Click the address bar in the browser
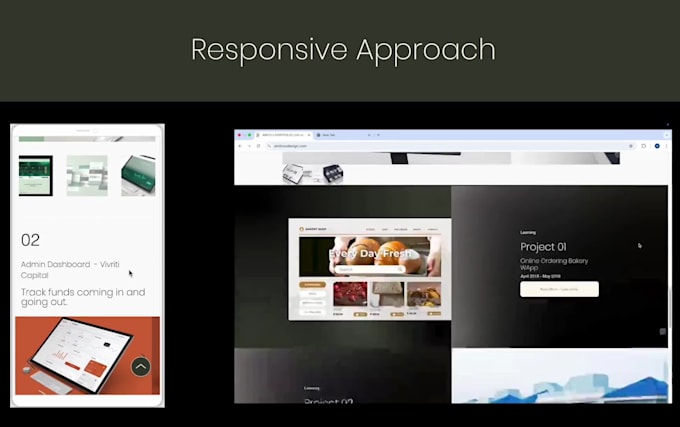Viewport: 680px width, 427px height. [x=450, y=146]
